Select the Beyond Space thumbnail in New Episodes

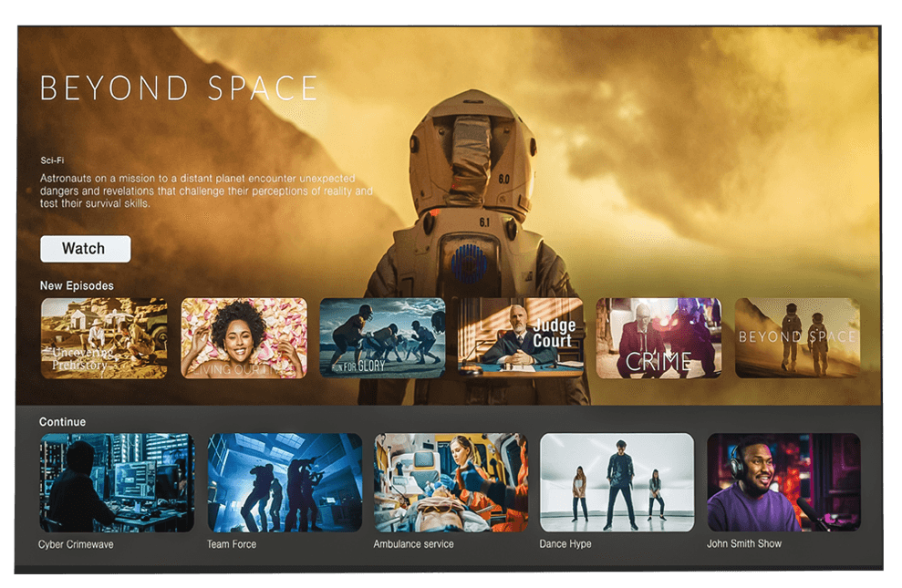[x=797, y=338]
